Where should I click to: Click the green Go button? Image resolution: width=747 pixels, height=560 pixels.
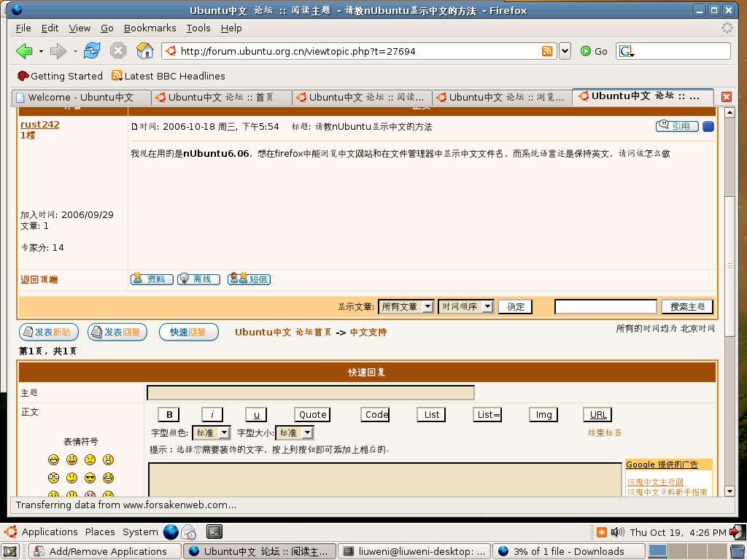(x=594, y=51)
